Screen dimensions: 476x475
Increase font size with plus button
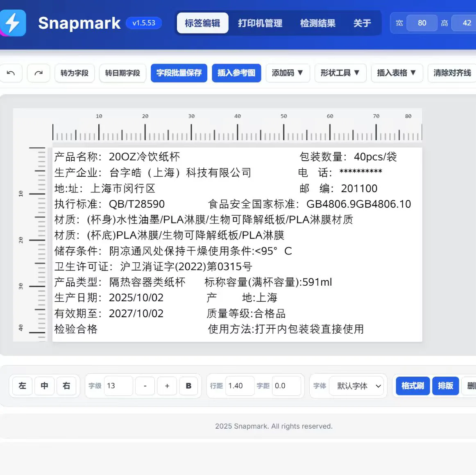pos(167,386)
